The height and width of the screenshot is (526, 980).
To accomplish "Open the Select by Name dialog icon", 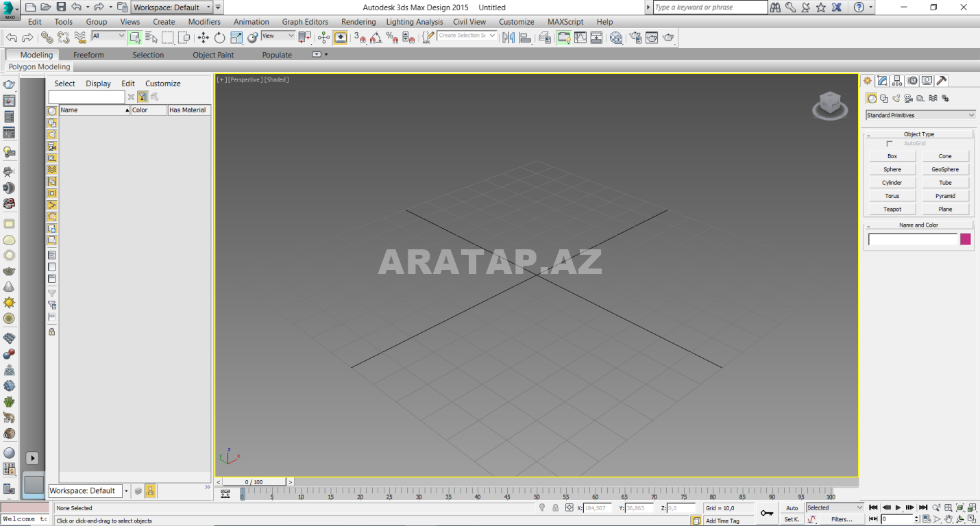I will [151, 38].
